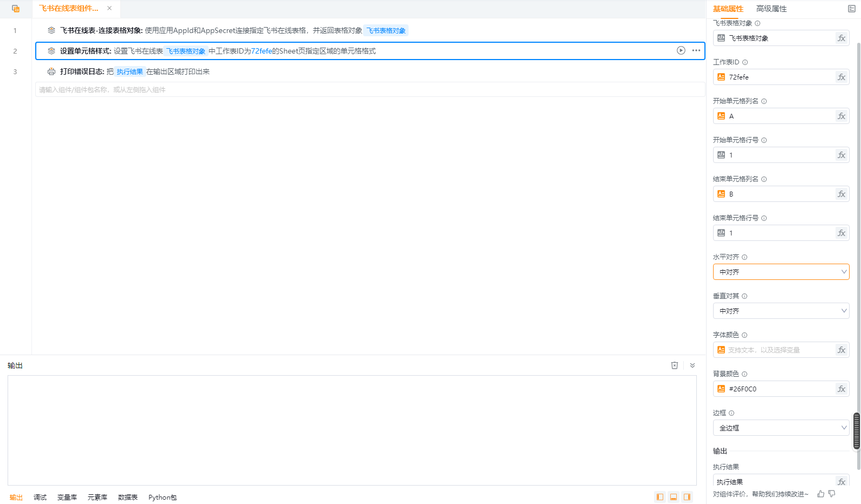Image resolution: width=861 pixels, height=504 pixels.
Task: Open the 水平对齐 dropdown
Action: click(x=781, y=272)
